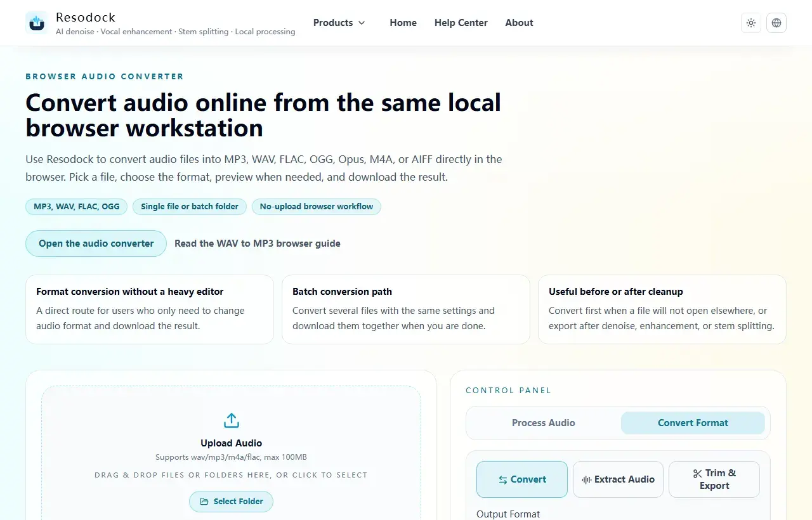Viewport: 812px width, 520px height.
Task: Click the MP3, WAV, FLAC, OGG tag
Action: pos(77,207)
